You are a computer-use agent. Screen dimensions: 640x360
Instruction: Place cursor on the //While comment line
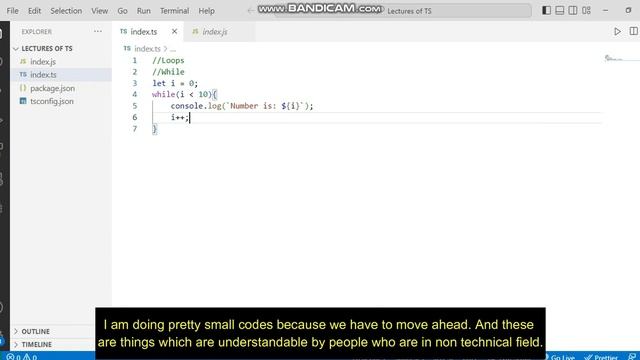[168, 72]
